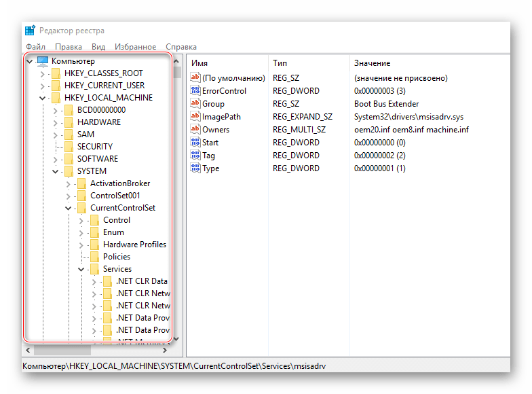Select the Hardware Profiles key
Image resolution: width=532 pixels, height=394 pixels.
click(134, 245)
